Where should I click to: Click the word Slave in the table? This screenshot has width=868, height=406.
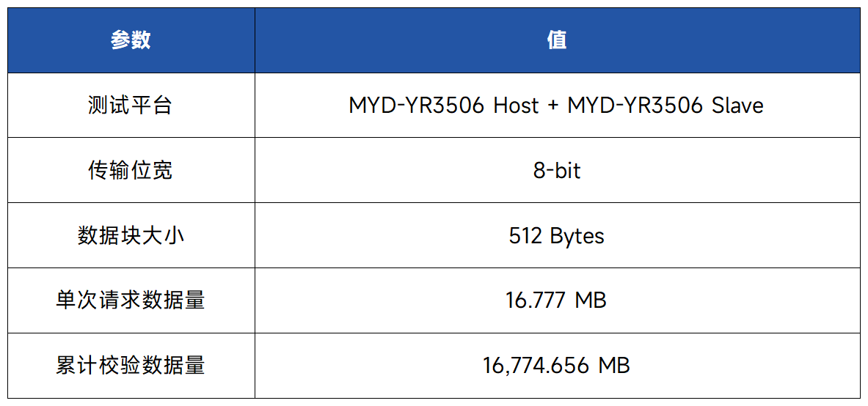[737, 106]
